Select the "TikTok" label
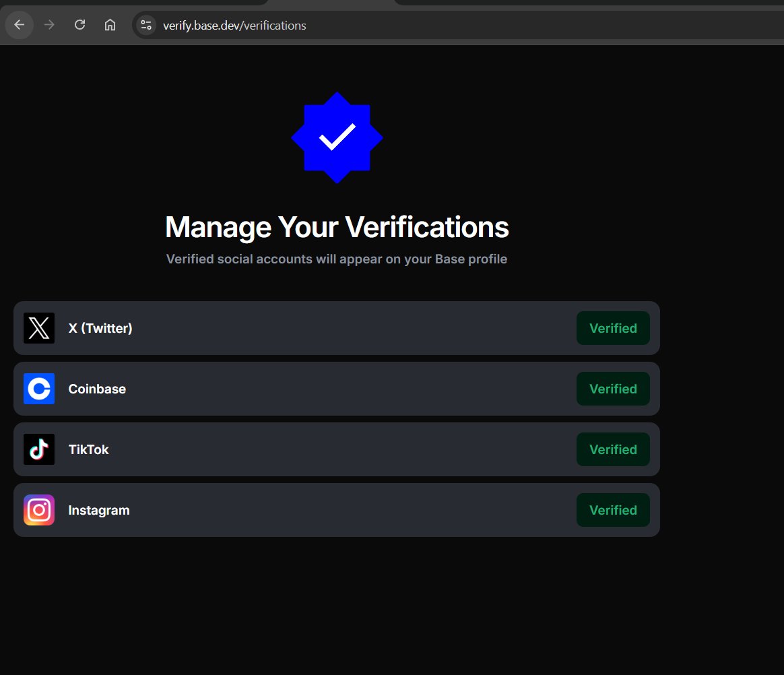Image resolution: width=784 pixels, height=675 pixels. pyautogui.click(x=88, y=449)
